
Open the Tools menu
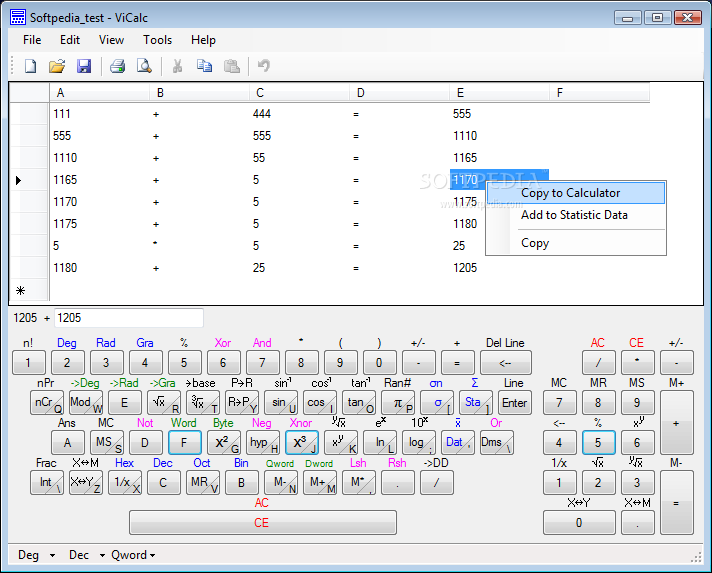click(x=158, y=40)
